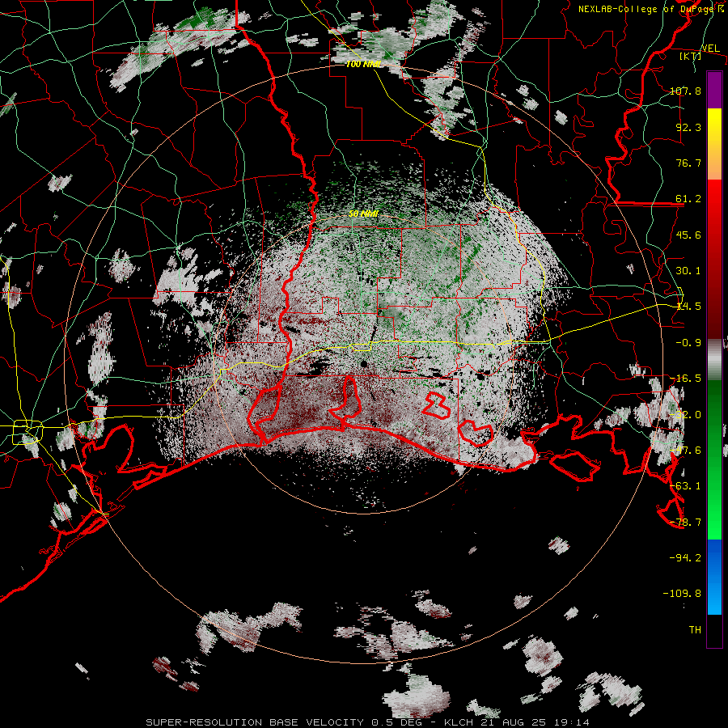728x728 pixels.
Task: Click the 50 NMI range ring label
Action: point(363,214)
